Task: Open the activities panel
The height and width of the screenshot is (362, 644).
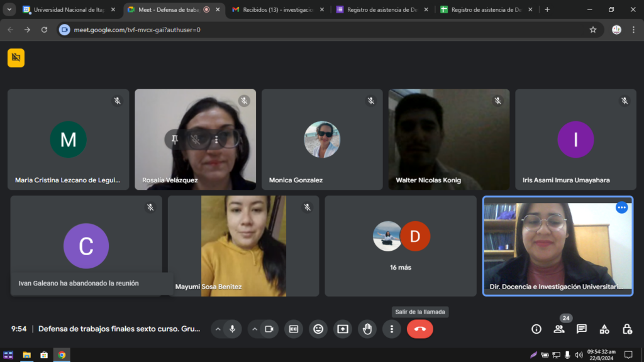Action: (604, 329)
